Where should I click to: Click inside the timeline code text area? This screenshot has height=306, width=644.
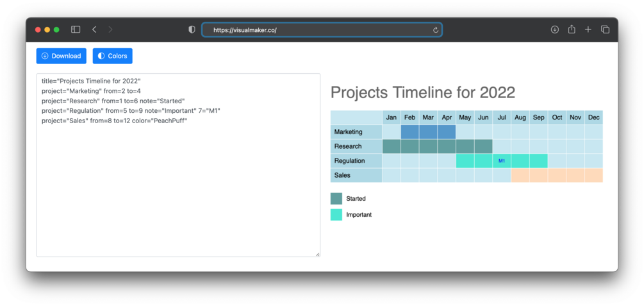click(x=178, y=186)
